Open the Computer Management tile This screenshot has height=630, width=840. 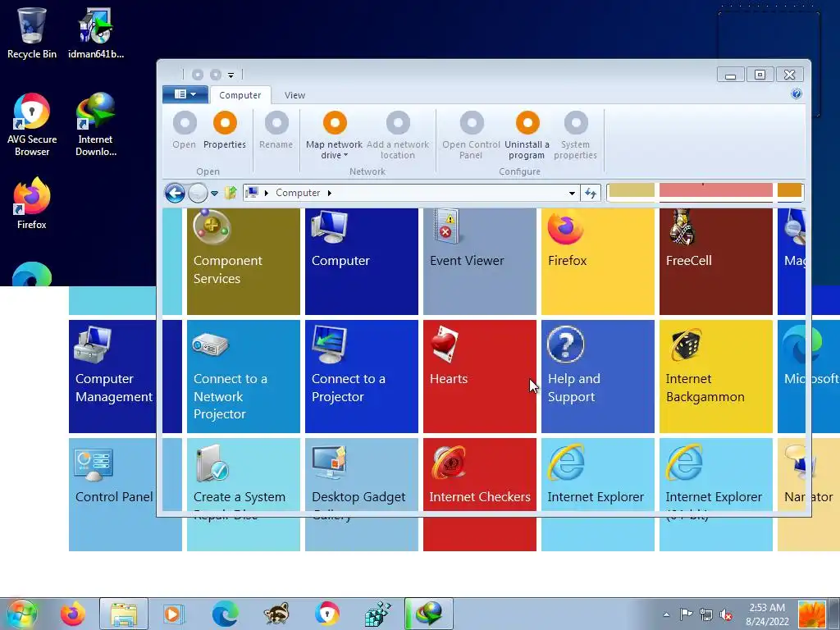[126, 377]
